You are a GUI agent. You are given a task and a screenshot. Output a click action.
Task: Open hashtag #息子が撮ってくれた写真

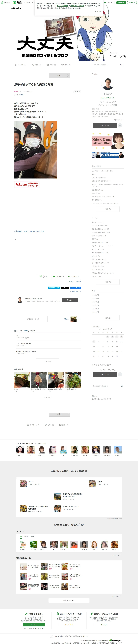(34, 231)
